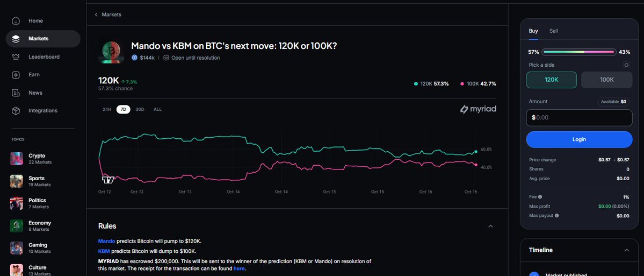This screenshot has height=276, width=644.
Task: Click the TradingView logo on chart
Action: 107,180
